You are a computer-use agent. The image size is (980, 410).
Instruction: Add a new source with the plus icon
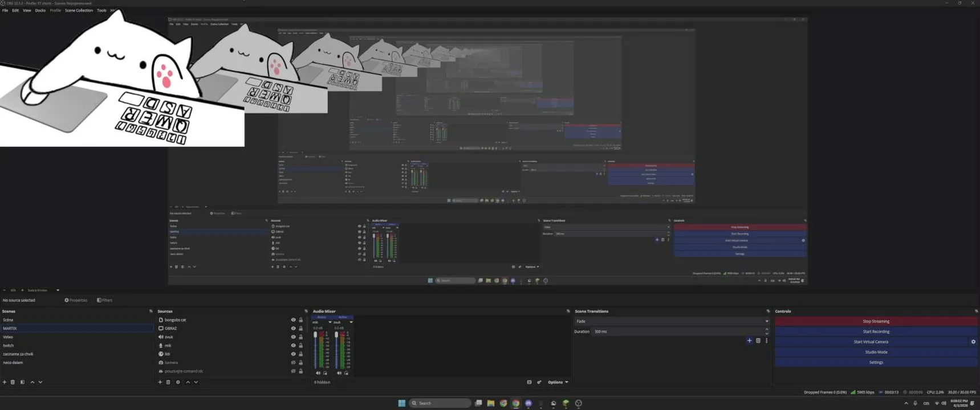tap(160, 382)
